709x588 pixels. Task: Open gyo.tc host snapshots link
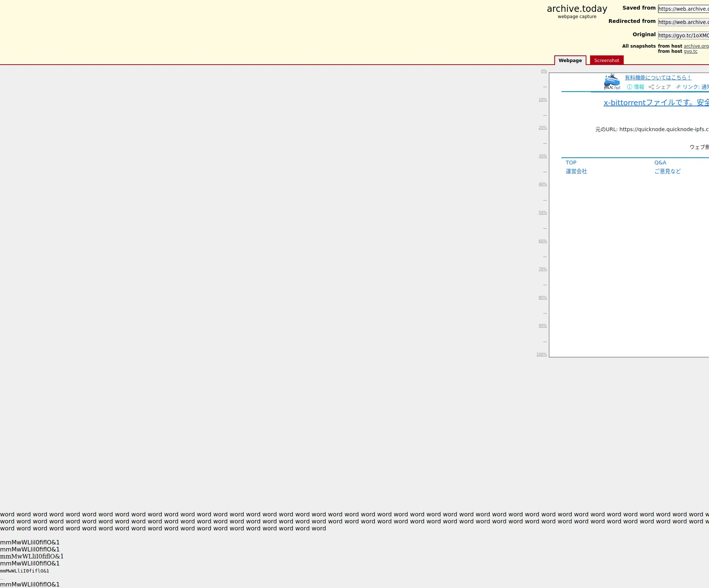690,51
